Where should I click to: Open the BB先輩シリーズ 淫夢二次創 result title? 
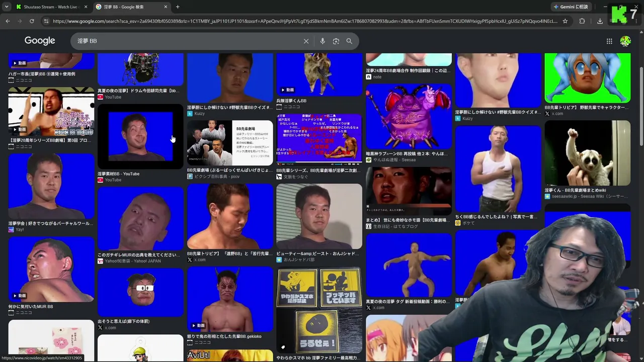[x=318, y=170]
